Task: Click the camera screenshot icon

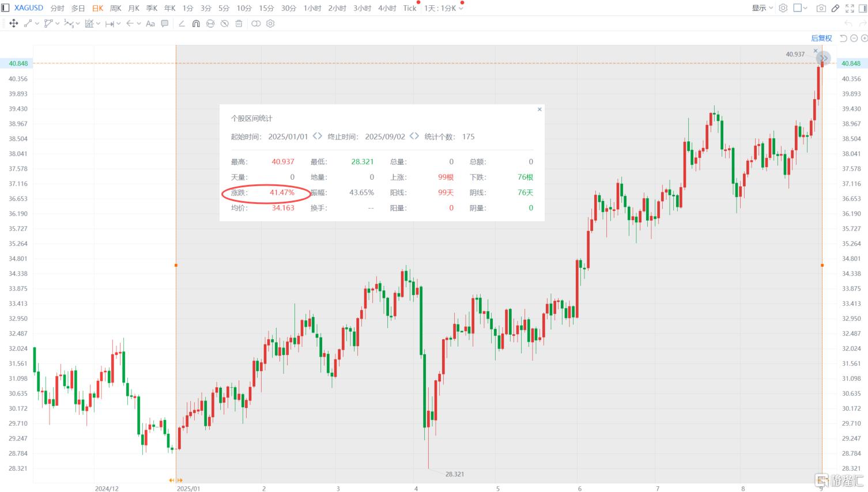Action: (x=821, y=8)
